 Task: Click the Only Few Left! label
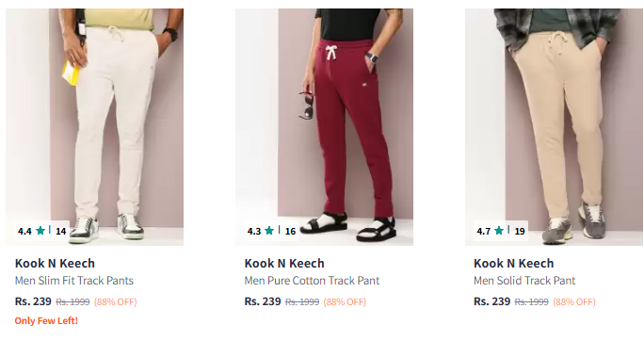46,321
